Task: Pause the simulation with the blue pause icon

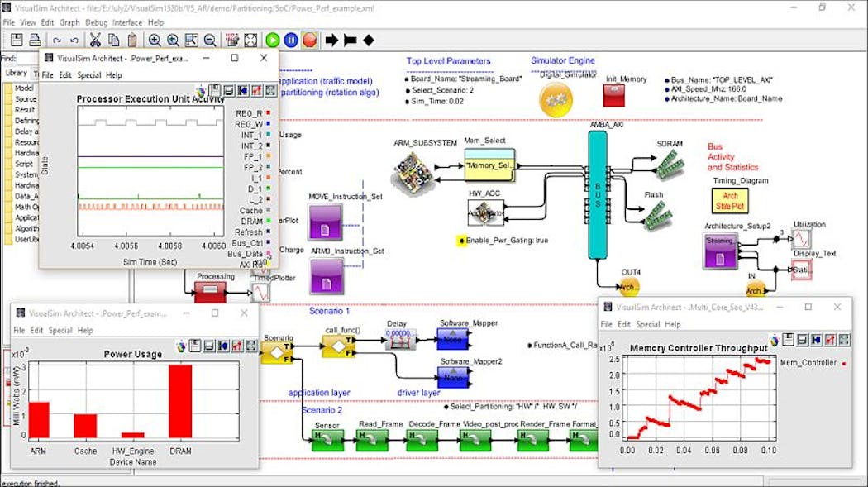Action: coord(291,38)
